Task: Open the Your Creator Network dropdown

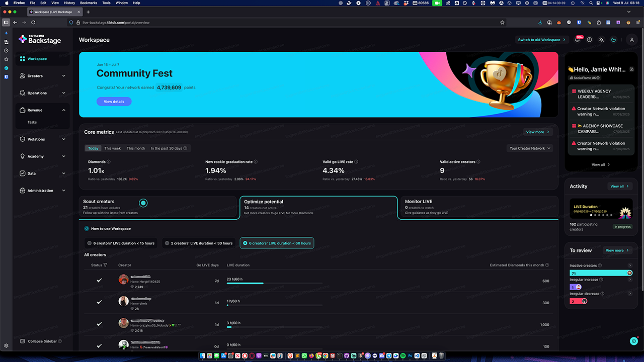Action: coord(530,148)
